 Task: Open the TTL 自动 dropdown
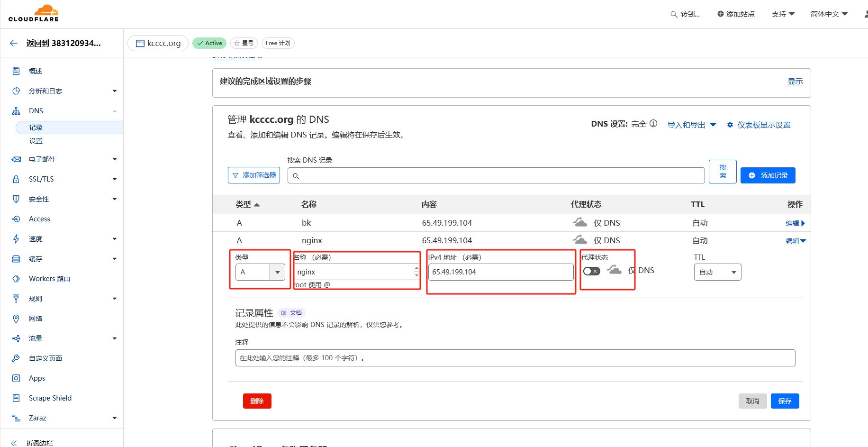pyautogui.click(x=717, y=272)
